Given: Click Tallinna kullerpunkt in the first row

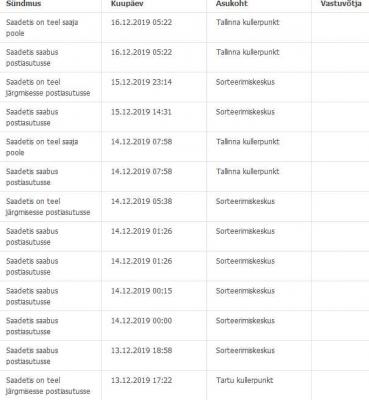Looking at the screenshot, I should point(248,22).
